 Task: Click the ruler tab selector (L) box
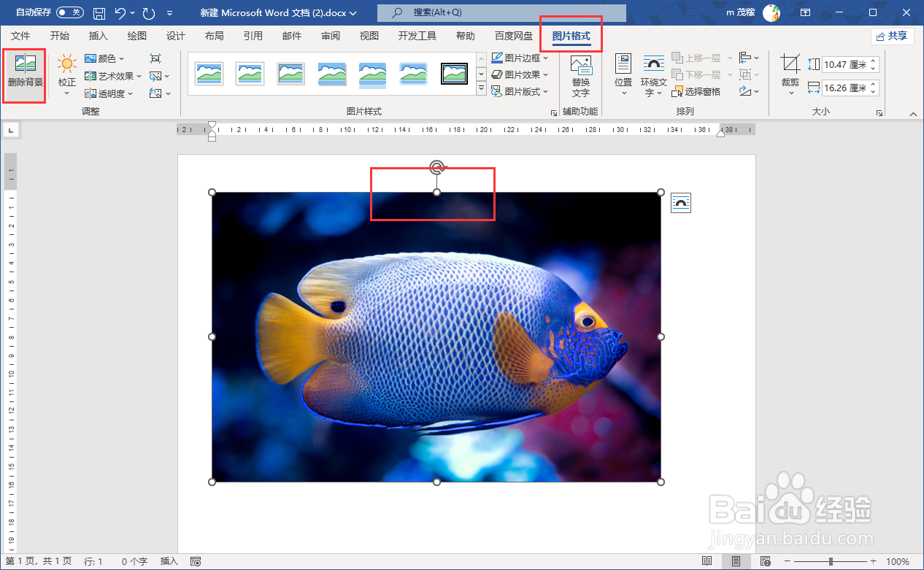pos(10,130)
